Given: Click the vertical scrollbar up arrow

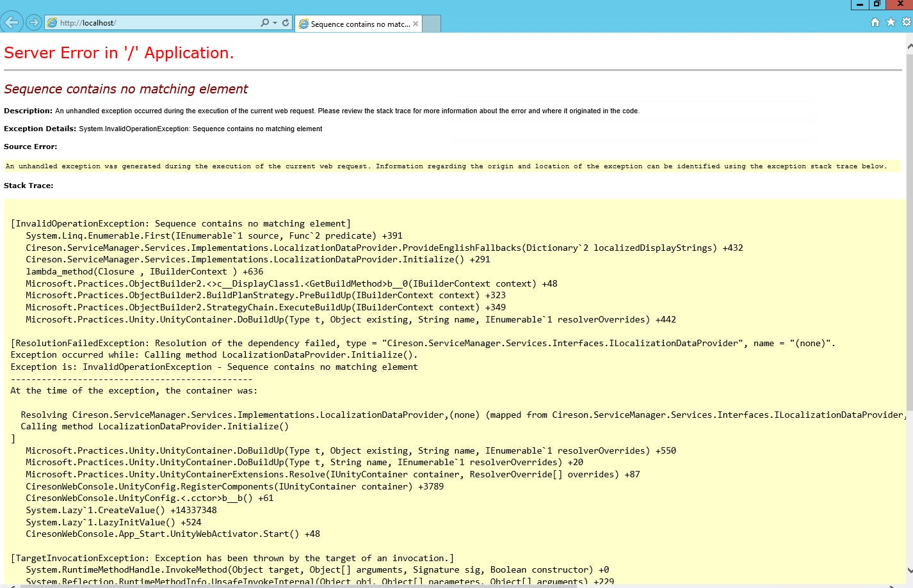Looking at the screenshot, I should pyautogui.click(x=909, y=46).
